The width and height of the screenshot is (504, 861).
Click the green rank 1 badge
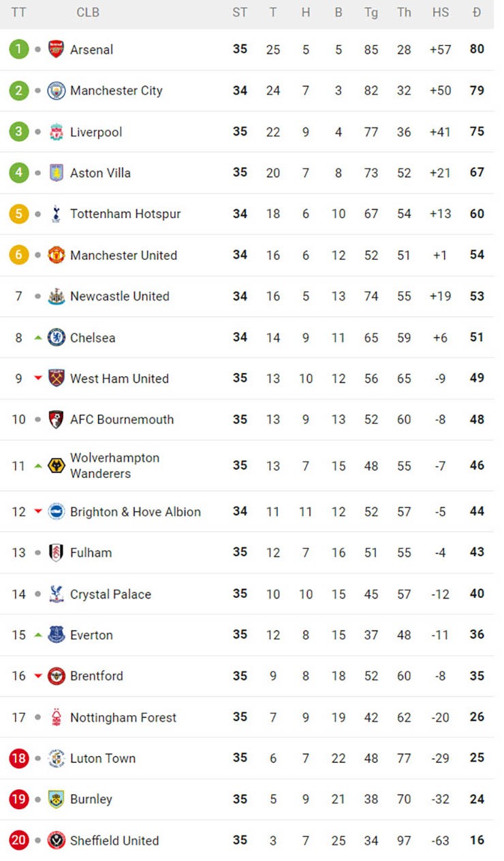point(19,49)
